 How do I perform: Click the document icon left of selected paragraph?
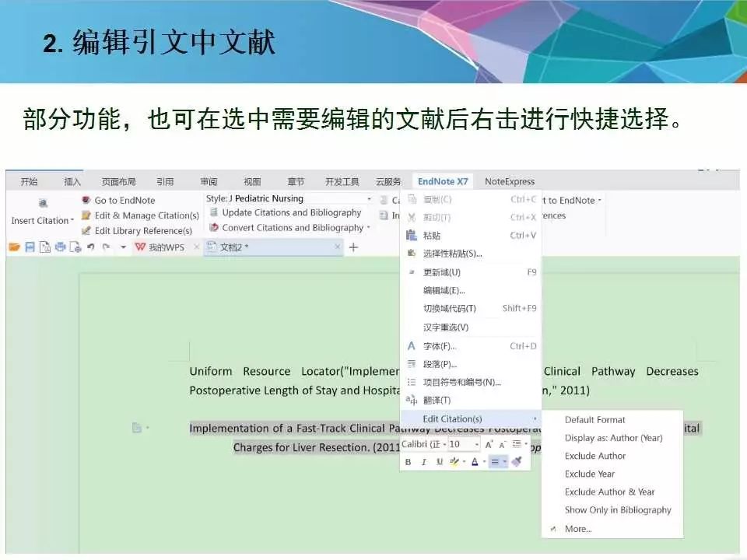(137, 428)
